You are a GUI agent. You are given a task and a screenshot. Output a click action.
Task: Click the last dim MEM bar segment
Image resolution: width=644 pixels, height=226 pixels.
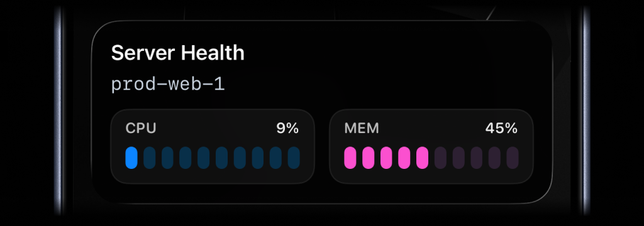click(x=513, y=158)
